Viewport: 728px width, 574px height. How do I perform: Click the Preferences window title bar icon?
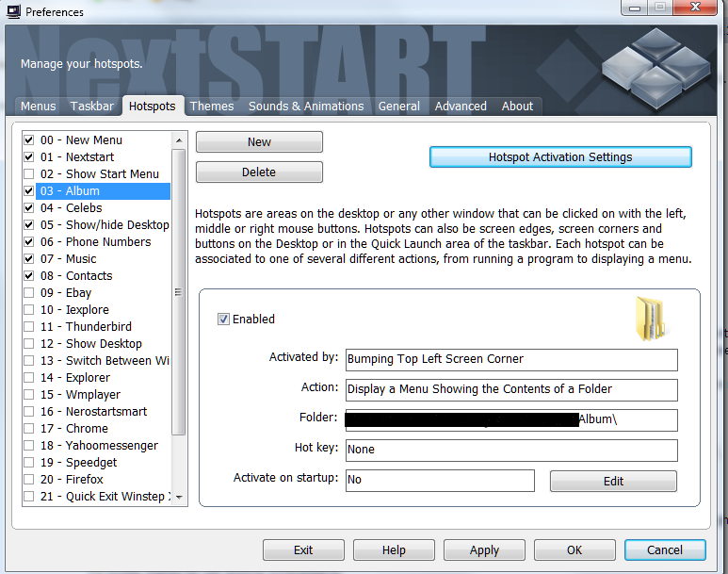tap(13, 11)
